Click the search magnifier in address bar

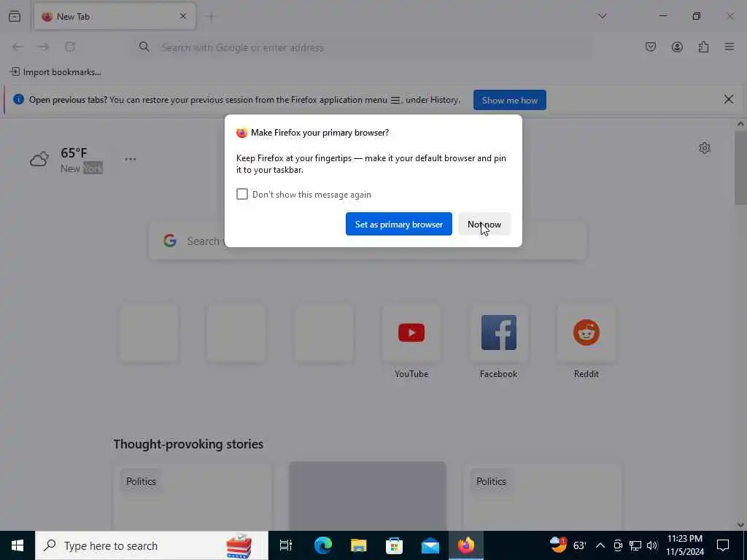pyautogui.click(x=144, y=47)
